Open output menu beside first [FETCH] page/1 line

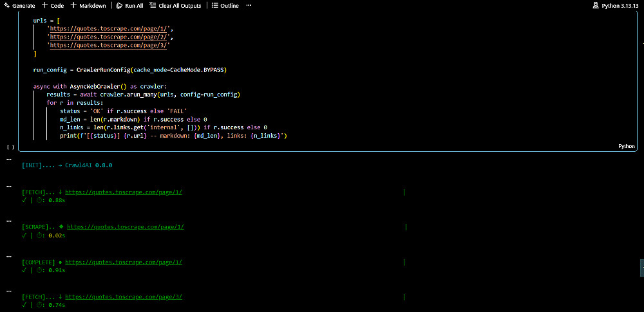9,185
